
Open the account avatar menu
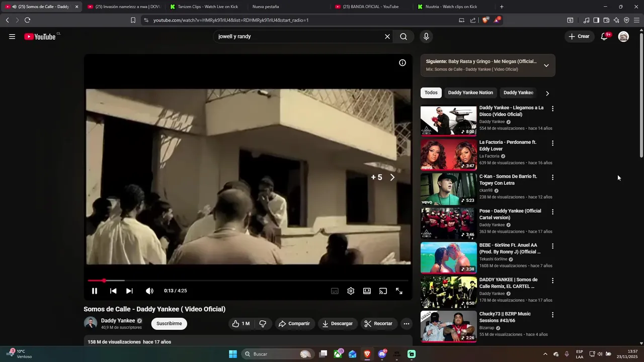623,36
